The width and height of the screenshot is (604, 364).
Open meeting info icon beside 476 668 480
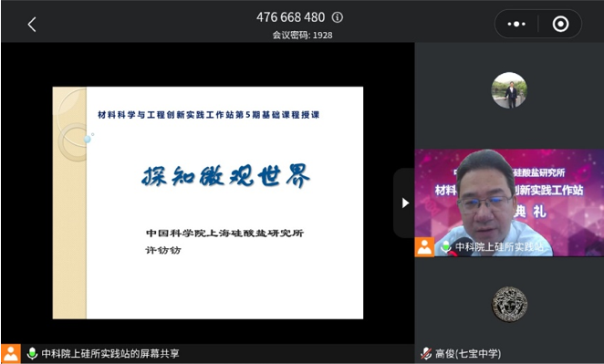(x=338, y=17)
